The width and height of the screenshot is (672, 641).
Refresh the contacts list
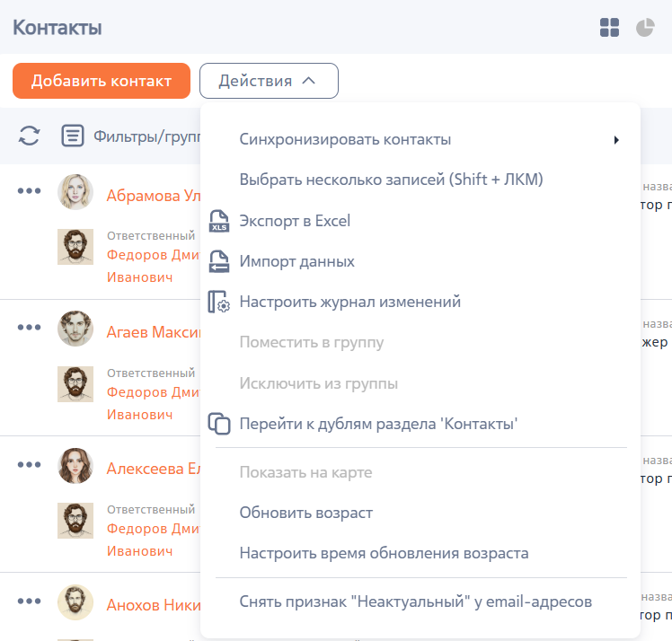click(29, 136)
